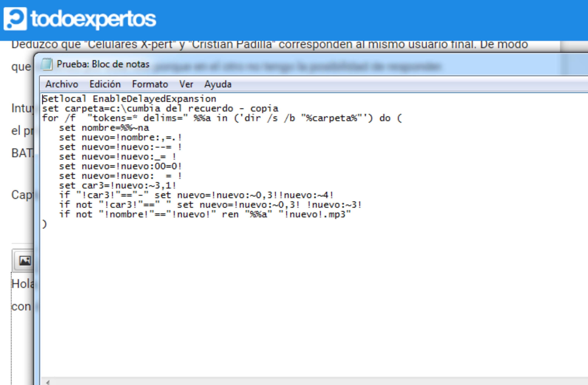Click line 'set nuevo=!nombre:,=.!'
This screenshot has width=588, height=385.
(x=120, y=138)
